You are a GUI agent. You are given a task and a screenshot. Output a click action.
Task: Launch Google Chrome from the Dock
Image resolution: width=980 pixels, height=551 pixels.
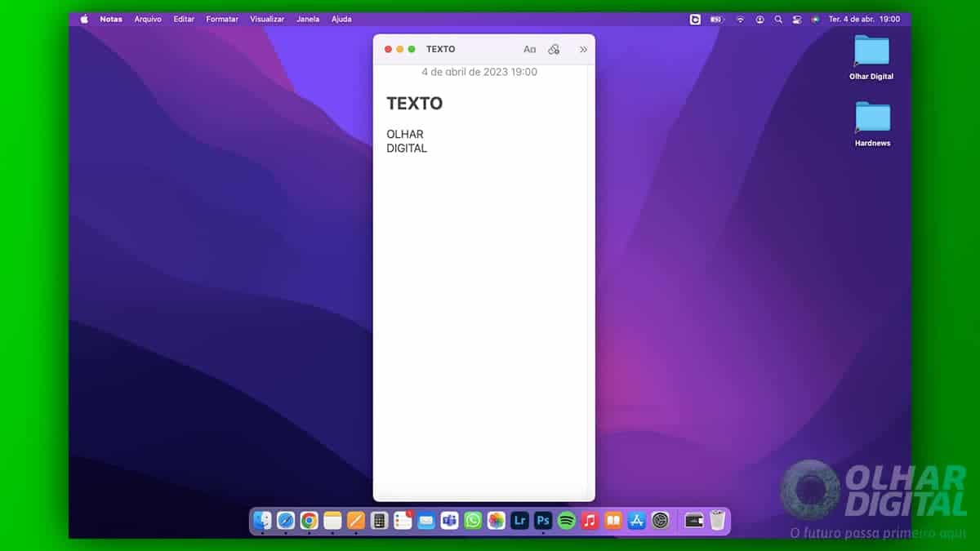pos(309,520)
